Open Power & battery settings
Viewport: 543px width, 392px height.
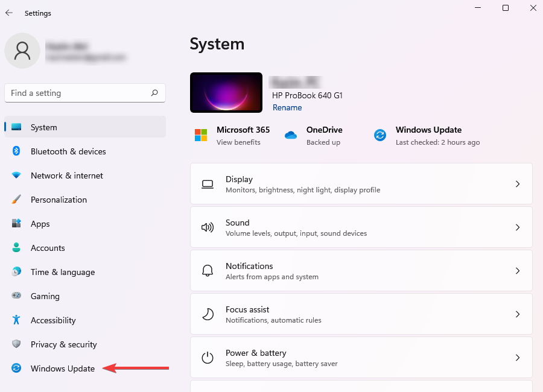[x=361, y=358]
